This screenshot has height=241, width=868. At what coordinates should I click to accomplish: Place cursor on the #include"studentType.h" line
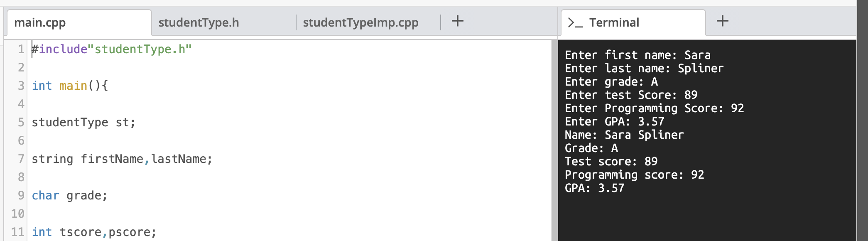point(110,49)
